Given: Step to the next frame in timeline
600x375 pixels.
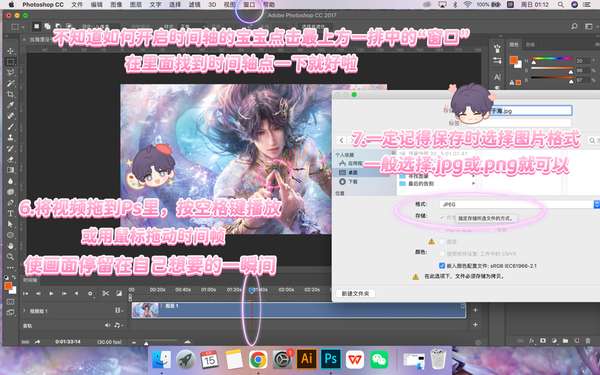Looking at the screenshot, I should tap(64, 293).
